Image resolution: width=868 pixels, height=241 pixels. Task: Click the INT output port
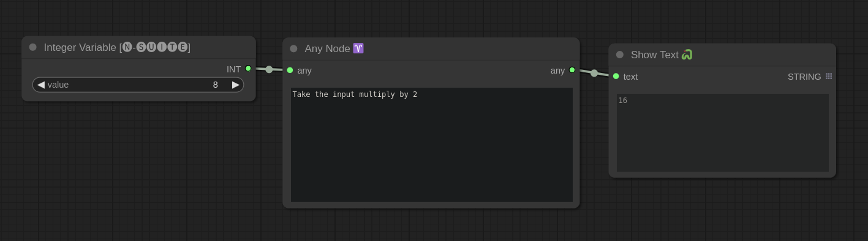248,69
